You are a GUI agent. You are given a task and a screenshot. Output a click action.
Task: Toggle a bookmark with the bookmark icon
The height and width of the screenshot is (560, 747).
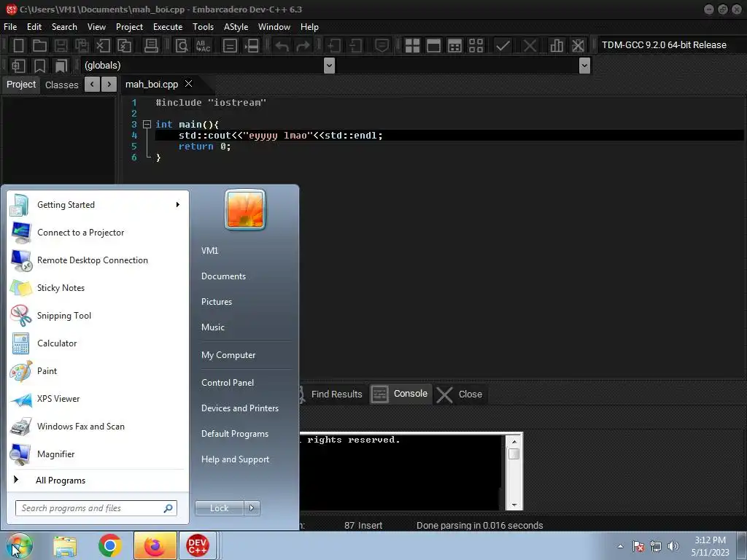coord(39,66)
